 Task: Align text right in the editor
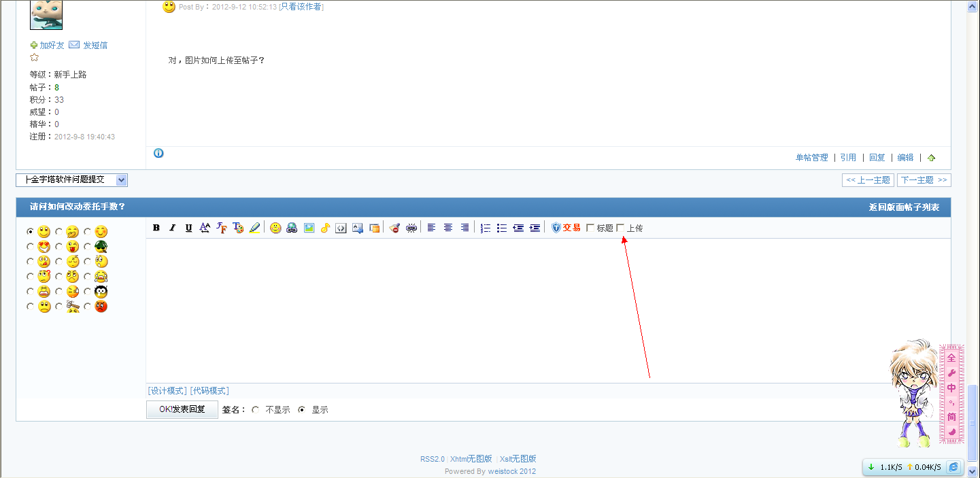point(464,228)
